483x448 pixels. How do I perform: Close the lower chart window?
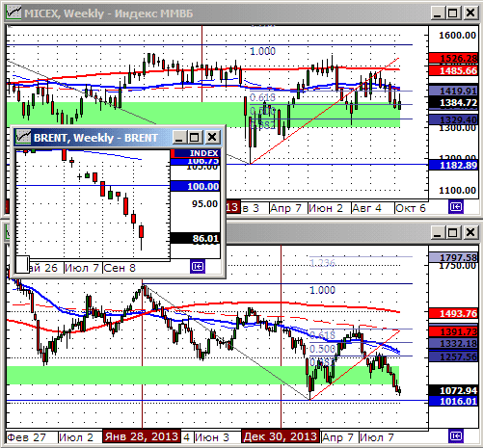click(x=470, y=232)
